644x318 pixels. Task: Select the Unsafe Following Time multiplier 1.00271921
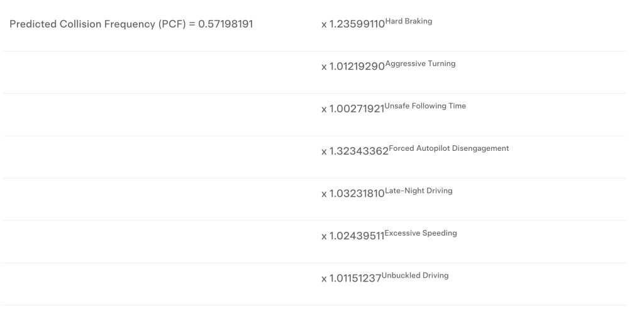click(x=357, y=109)
